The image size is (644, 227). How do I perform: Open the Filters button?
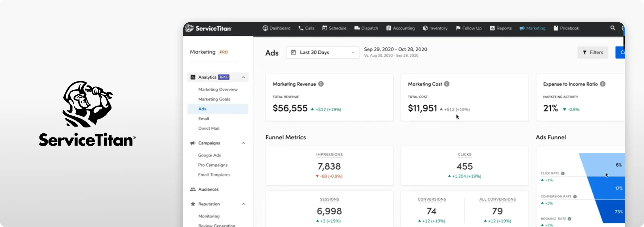[x=593, y=52]
